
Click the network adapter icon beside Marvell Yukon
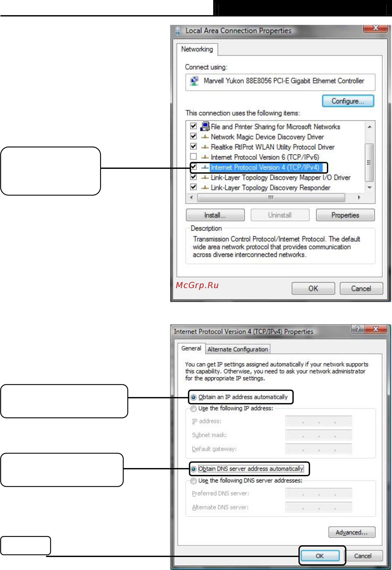coord(194,81)
